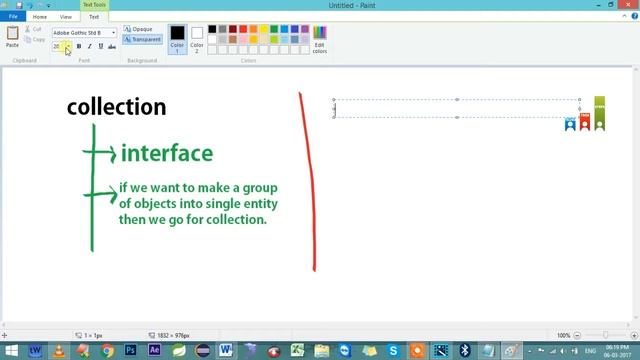
Task: Open TeamViewer from taskbar
Action: click(x=345, y=351)
